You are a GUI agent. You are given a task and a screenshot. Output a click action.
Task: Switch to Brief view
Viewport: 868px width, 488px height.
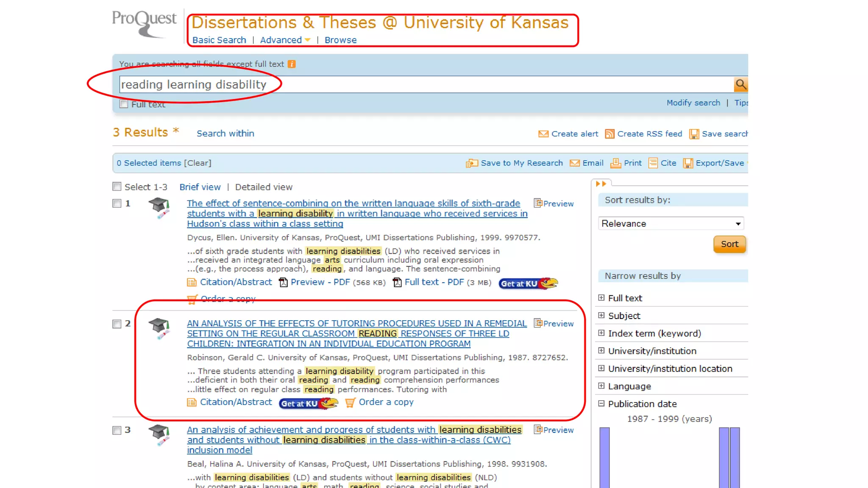[x=200, y=187]
